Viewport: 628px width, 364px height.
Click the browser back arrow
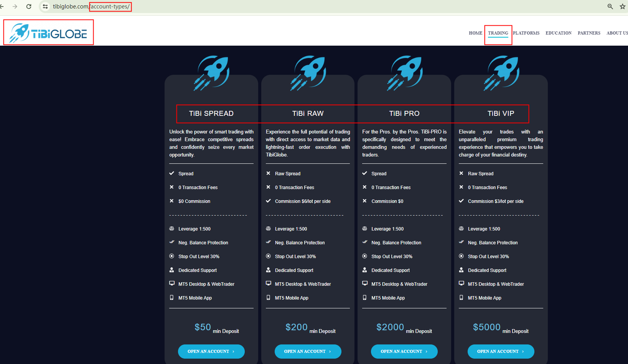tap(2, 7)
